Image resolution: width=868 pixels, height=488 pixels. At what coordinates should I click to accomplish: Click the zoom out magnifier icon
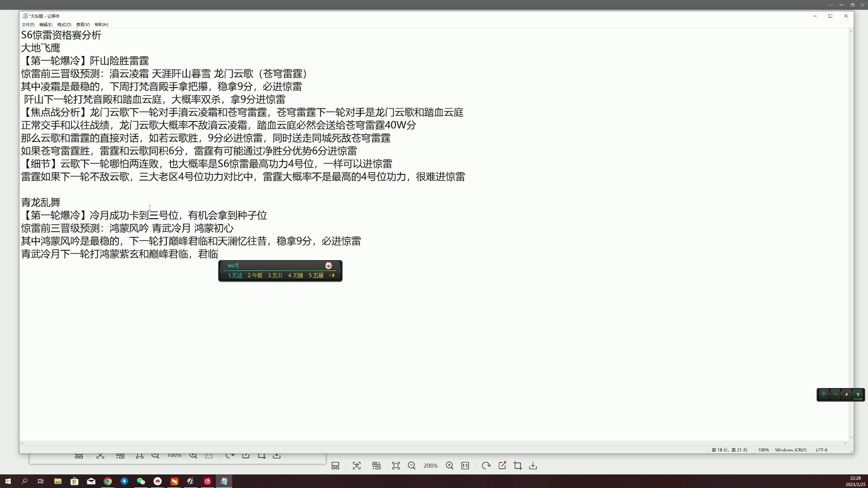pos(412,465)
